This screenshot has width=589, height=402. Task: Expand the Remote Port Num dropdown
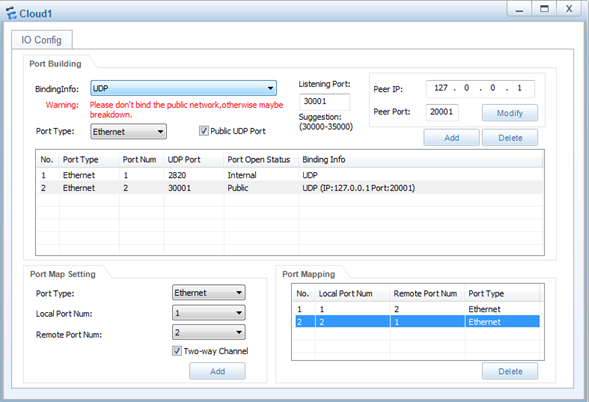click(208, 332)
